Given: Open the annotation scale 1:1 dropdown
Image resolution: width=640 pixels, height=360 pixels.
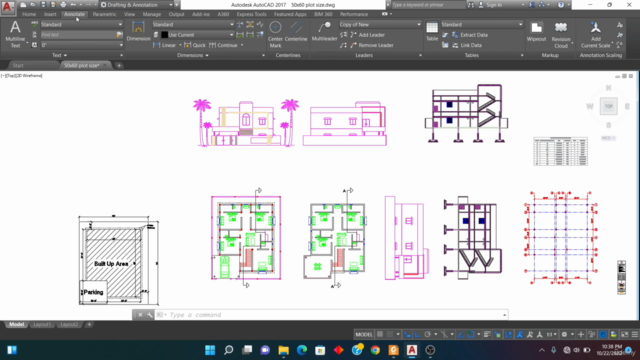Looking at the screenshot, I should (551, 334).
